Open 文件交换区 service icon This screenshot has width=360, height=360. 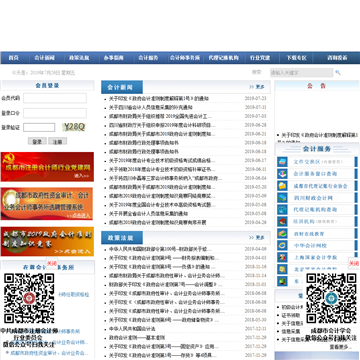[282, 162]
